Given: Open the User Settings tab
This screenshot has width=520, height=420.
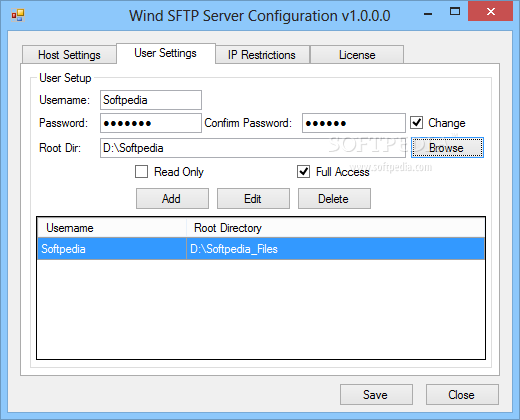Looking at the screenshot, I should (x=166, y=53).
